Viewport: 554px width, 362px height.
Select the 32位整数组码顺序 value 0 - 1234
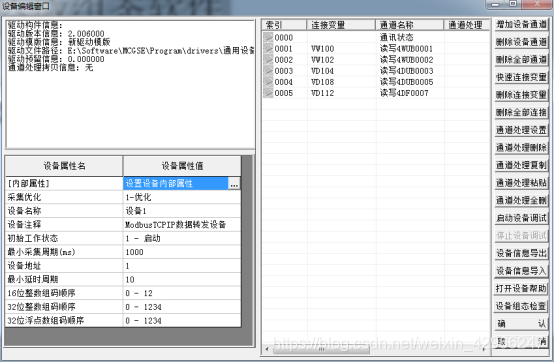[182, 307]
